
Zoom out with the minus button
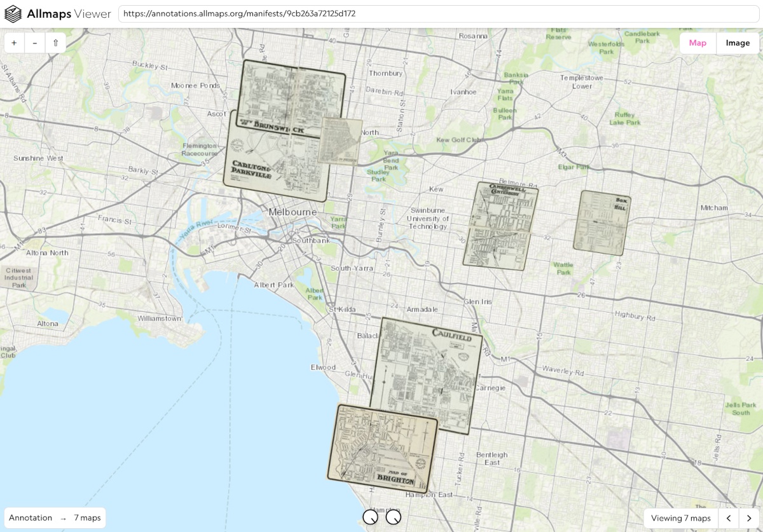point(35,43)
